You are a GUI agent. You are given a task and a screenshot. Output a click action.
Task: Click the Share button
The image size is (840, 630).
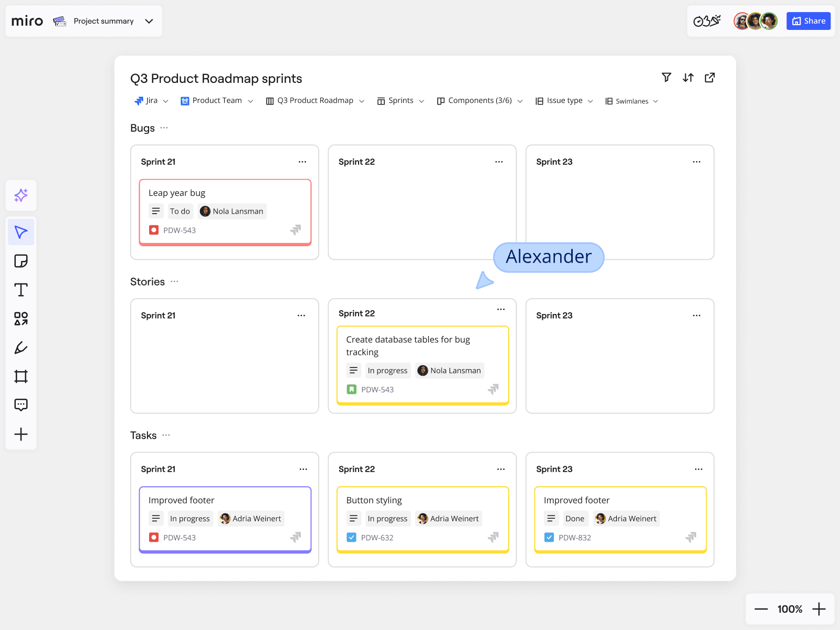click(808, 21)
